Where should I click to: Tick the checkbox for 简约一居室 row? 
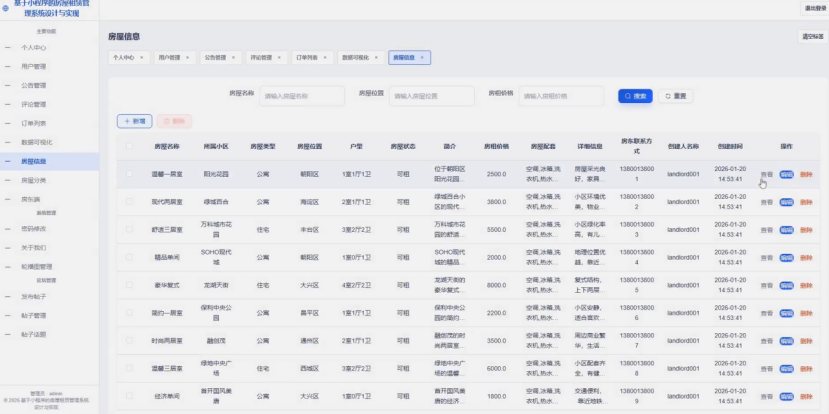(x=130, y=312)
